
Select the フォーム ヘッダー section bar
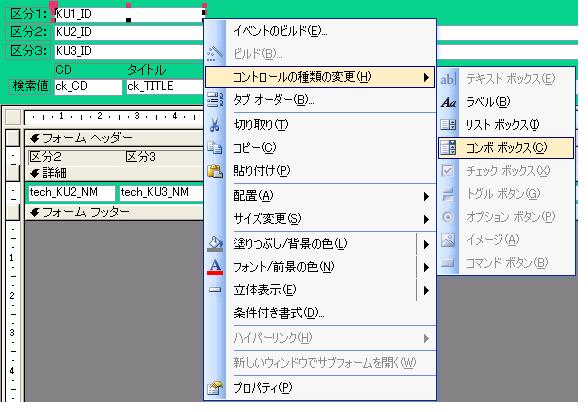(114, 138)
